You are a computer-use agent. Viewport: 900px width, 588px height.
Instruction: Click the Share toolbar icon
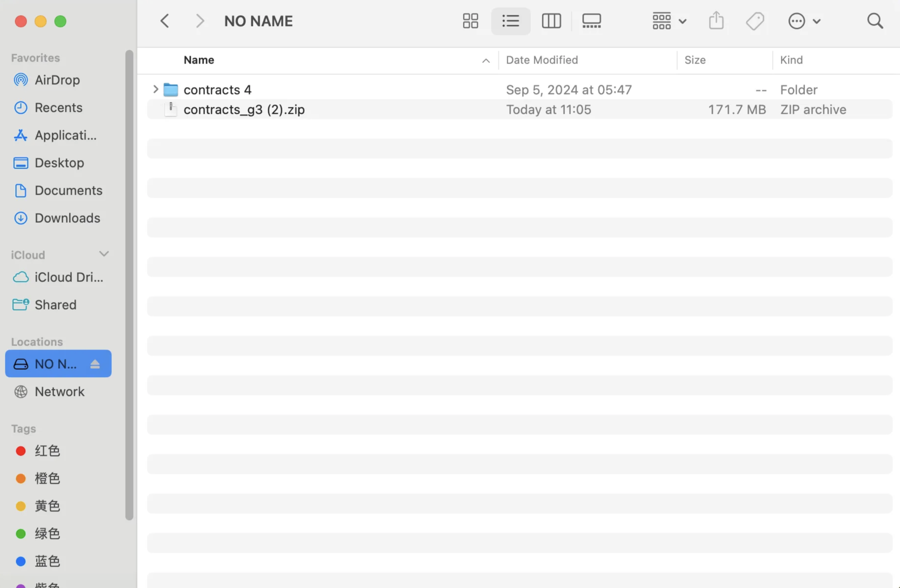(x=716, y=21)
